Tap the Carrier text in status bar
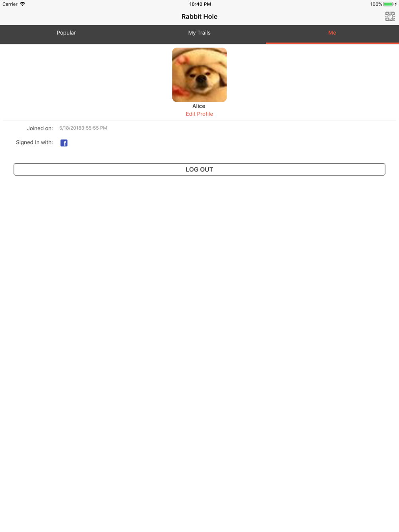Image resolution: width=399 pixels, height=532 pixels. (x=10, y=4)
